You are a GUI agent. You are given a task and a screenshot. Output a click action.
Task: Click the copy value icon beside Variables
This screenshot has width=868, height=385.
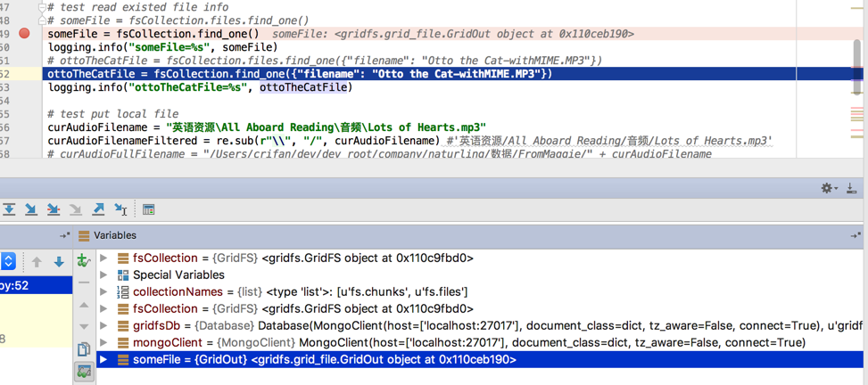84,348
